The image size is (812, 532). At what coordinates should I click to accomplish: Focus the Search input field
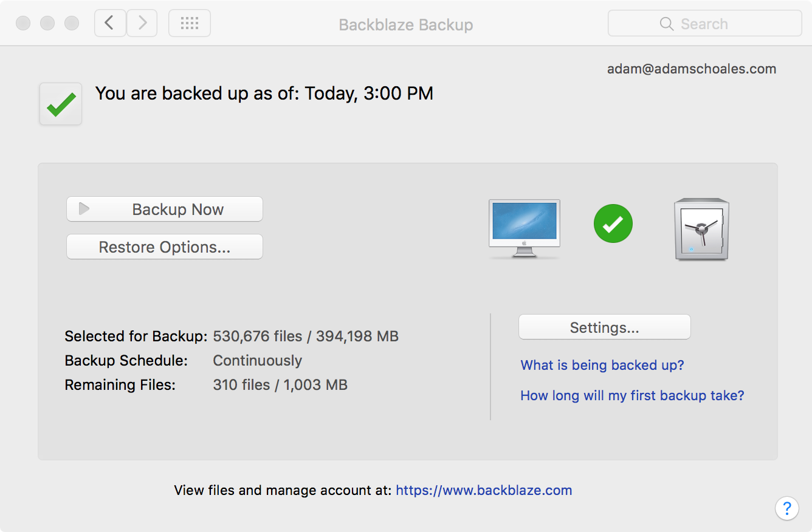[x=705, y=24]
